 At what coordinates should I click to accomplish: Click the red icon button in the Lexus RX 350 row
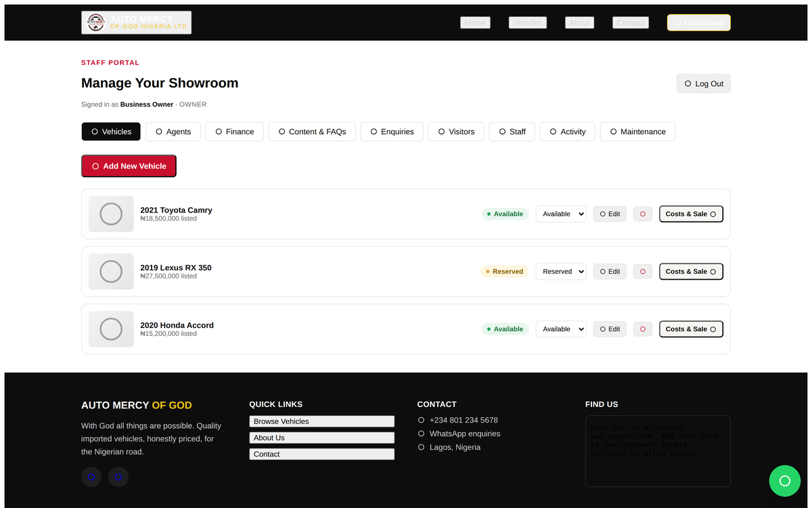(x=643, y=272)
